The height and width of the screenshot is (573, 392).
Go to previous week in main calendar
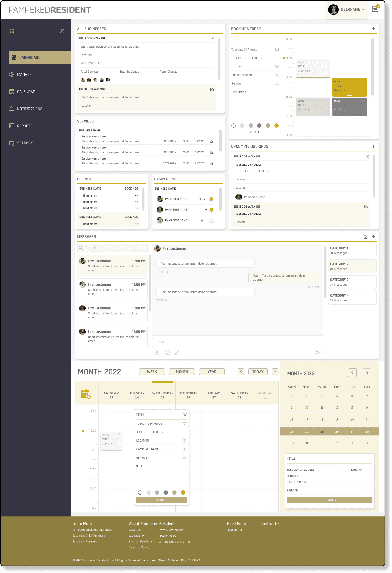241,372
